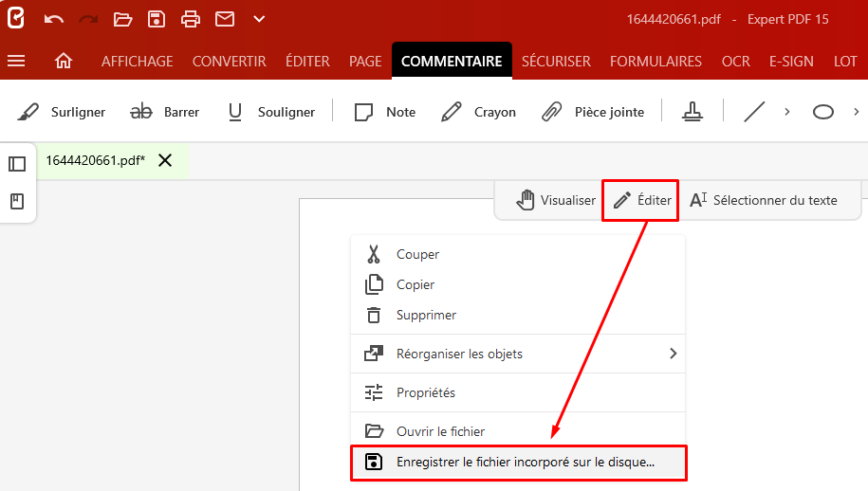Open a file with the folder icon
868x491 pixels.
coord(122,19)
